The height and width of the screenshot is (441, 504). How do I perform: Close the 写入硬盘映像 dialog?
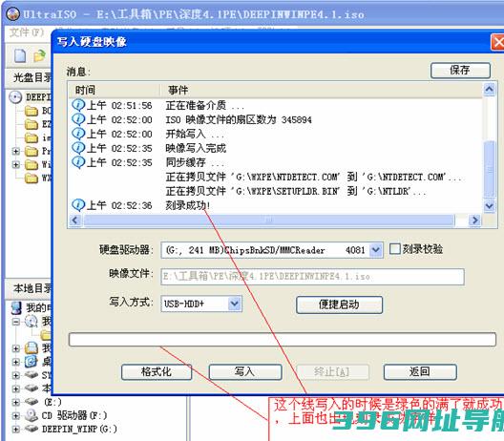[497, 42]
